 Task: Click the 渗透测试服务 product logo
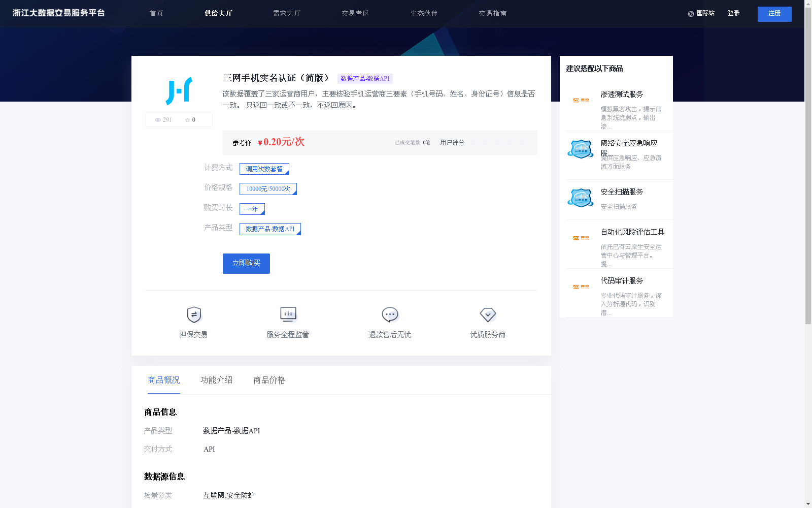pyautogui.click(x=581, y=100)
